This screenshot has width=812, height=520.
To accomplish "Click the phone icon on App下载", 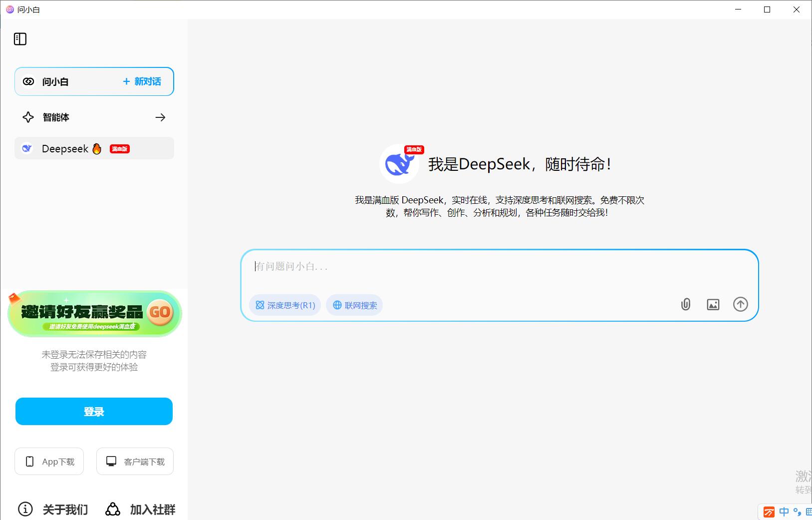I will [30, 462].
